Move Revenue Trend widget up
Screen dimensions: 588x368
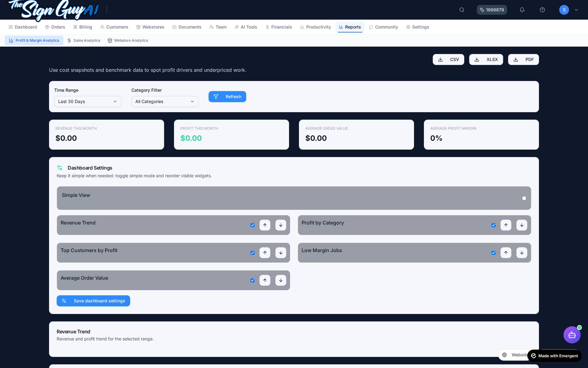click(265, 225)
